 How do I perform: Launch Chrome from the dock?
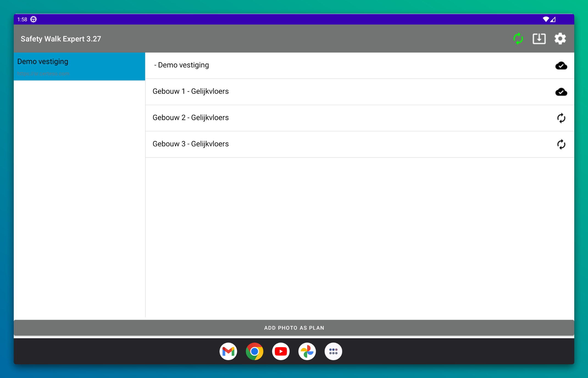(254, 351)
